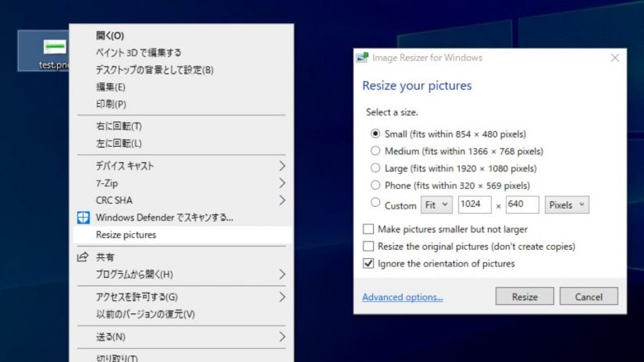Tick Resize the original pictures checkbox

(368, 246)
